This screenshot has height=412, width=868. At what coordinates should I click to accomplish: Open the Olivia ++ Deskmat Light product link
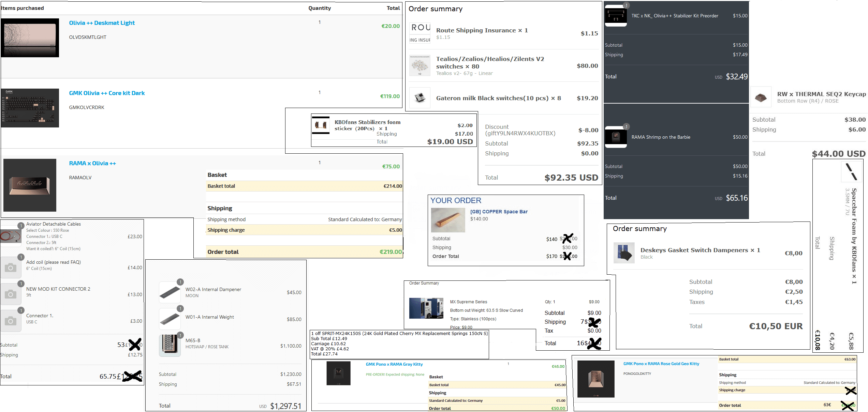click(x=102, y=23)
